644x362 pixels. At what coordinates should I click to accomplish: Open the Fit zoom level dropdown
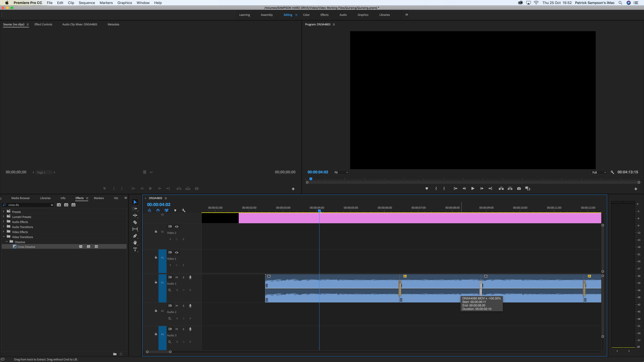click(341, 172)
